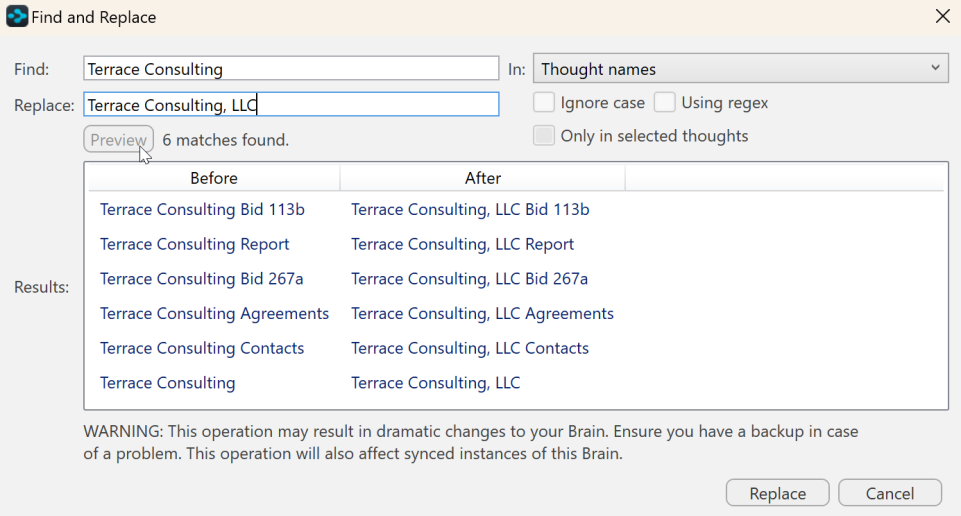
Task: Click Terrace Consulting, LLC Contacts in After column
Action: pos(470,348)
